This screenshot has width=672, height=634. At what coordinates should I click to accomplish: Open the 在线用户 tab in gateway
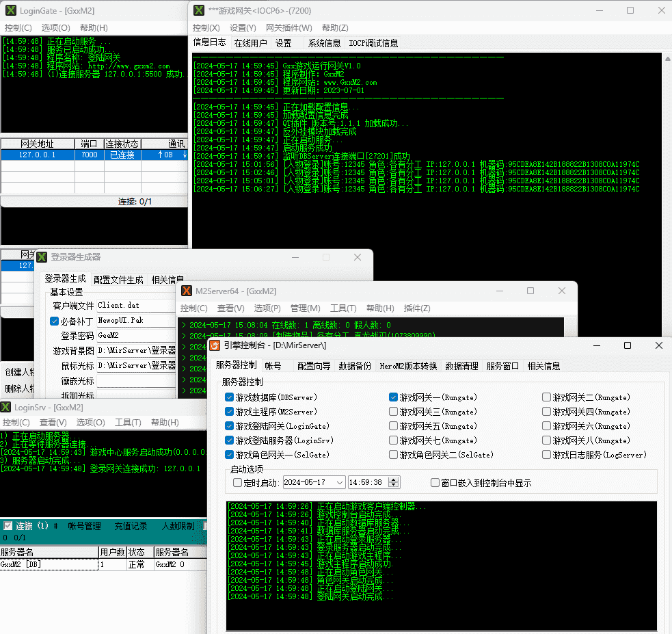click(x=250, y=43)
